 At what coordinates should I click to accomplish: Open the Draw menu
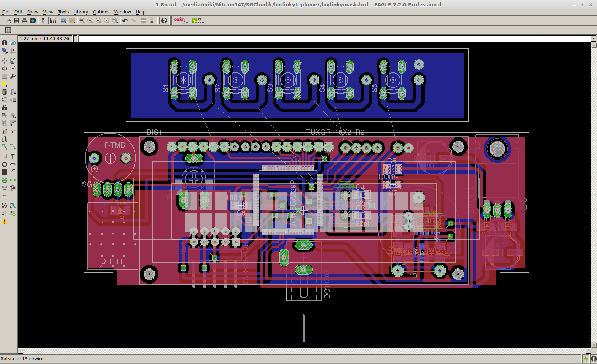(x=33, y=12)
